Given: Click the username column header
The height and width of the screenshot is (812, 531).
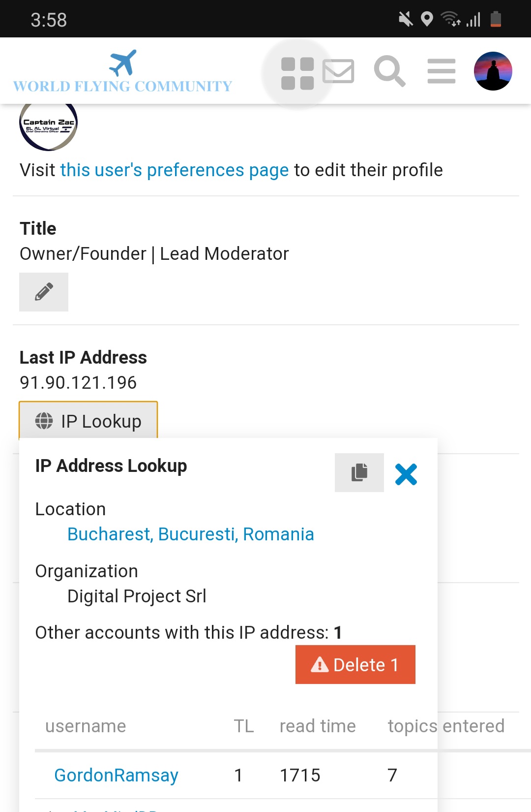Looking at the screenshot, I should 86,726.
